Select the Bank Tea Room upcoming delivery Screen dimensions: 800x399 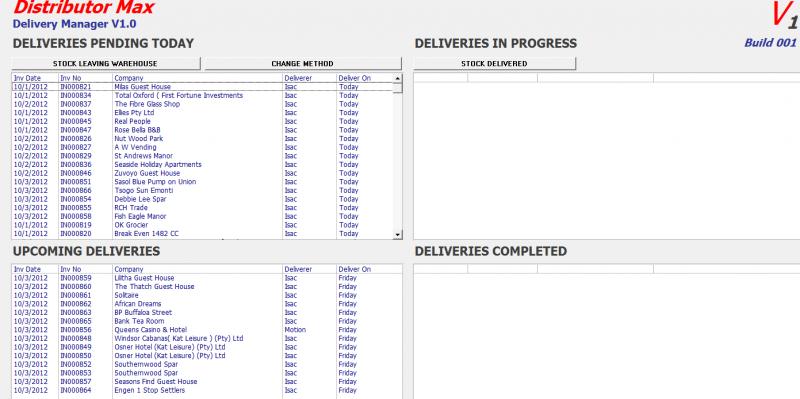coord(207,321)
